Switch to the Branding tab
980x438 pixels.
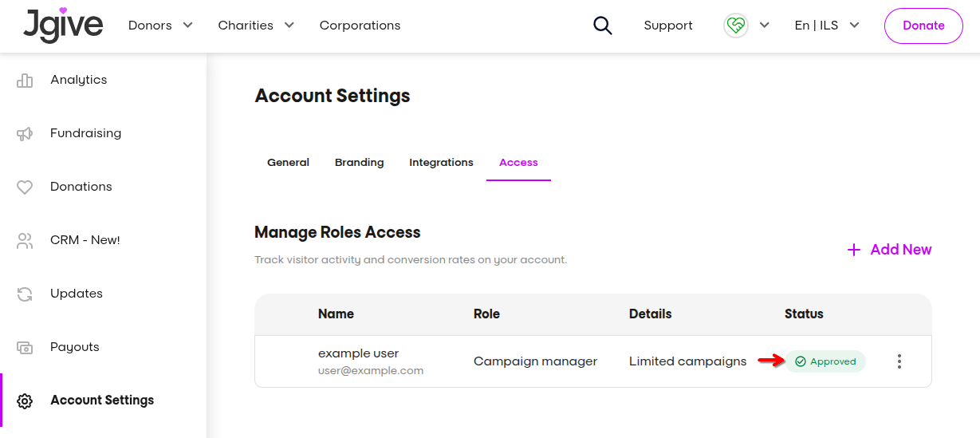coord(359,163)
